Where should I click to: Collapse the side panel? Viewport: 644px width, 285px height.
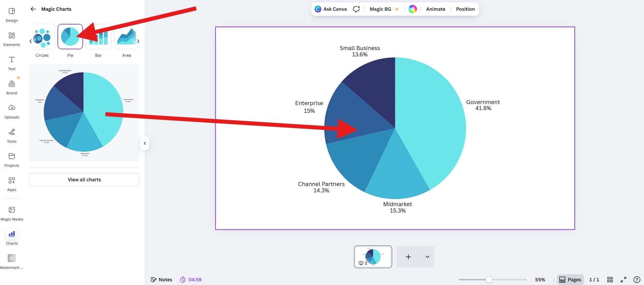[x=145, y=143]
